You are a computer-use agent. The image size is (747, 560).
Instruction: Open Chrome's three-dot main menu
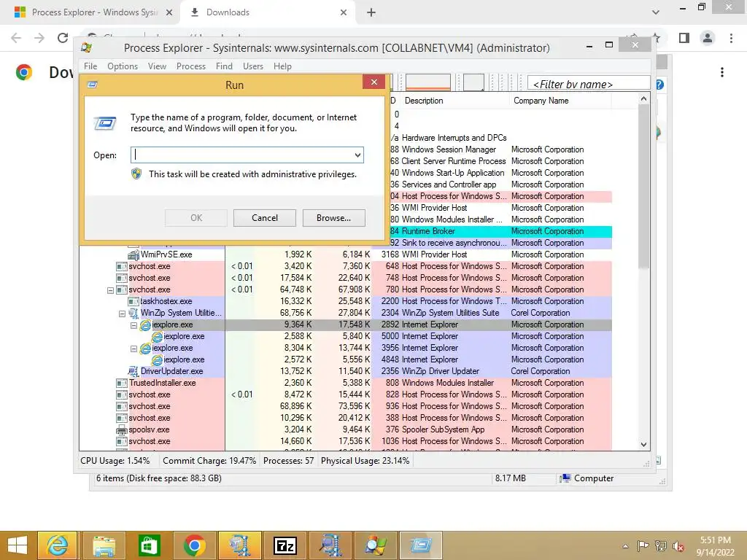click(731, 38)
